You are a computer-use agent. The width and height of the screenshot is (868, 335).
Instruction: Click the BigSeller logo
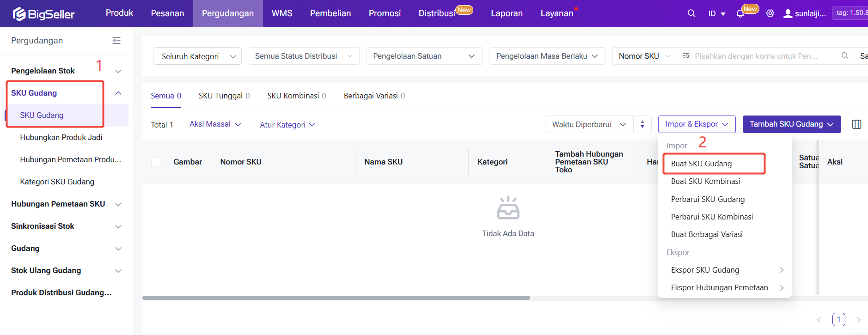coord(43,14)
